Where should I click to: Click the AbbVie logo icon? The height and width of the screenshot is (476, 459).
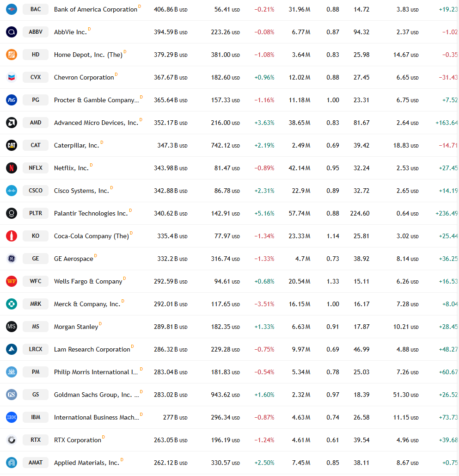point(12,32)
